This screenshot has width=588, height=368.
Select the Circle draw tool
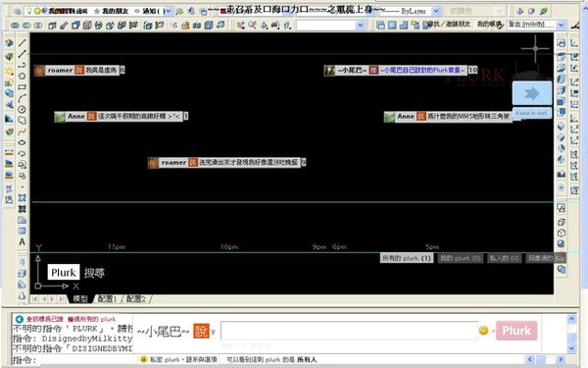click(23, 109)
